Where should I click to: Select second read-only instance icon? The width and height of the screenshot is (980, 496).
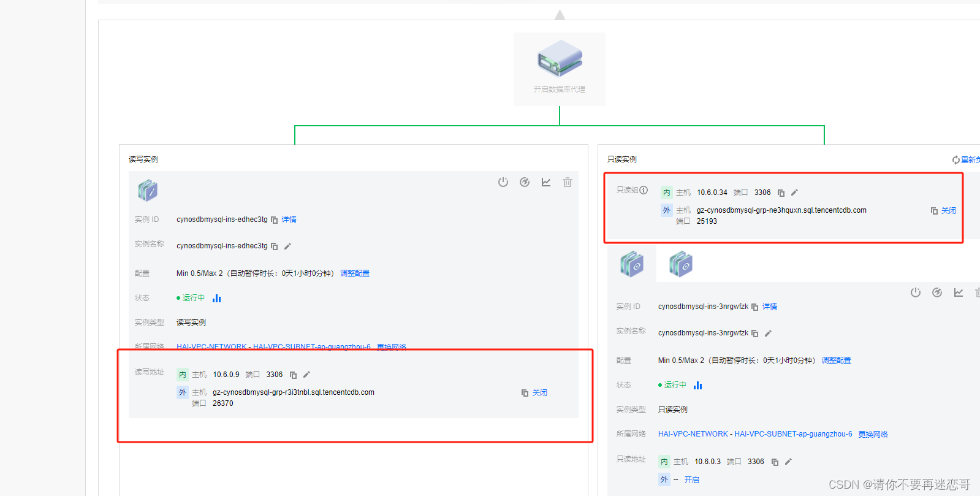(681, 264)
